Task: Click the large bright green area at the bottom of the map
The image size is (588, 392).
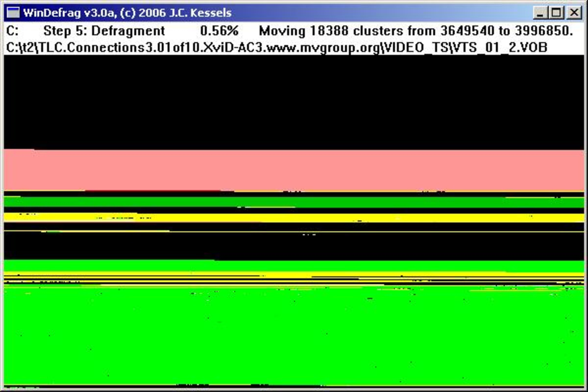Action: pos(294,336)
